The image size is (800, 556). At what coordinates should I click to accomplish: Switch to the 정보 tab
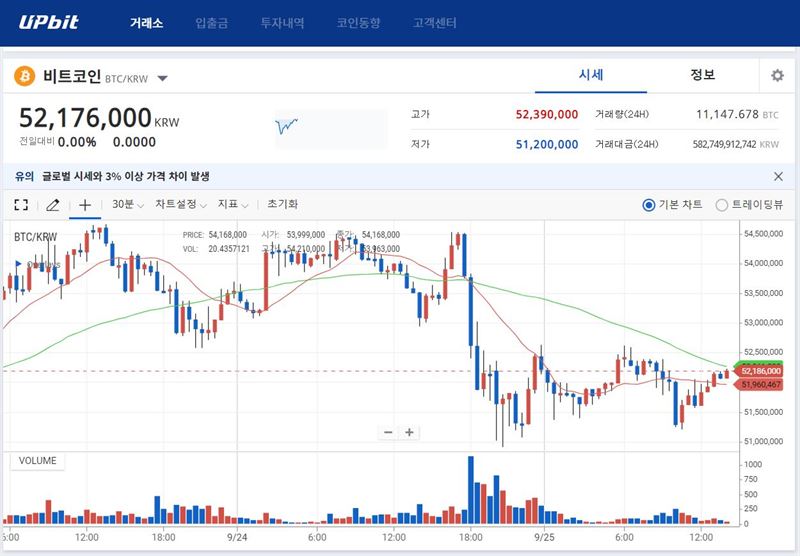(x=703, y=75)
